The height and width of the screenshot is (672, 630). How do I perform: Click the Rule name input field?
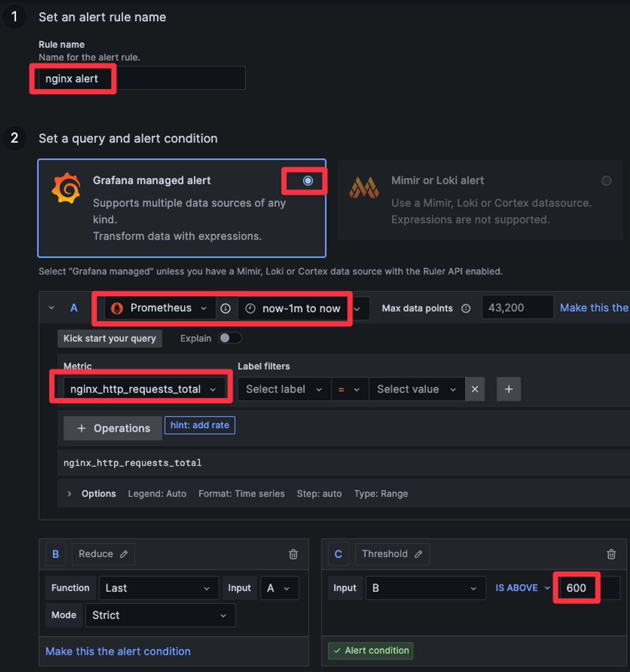coord(142,78)
